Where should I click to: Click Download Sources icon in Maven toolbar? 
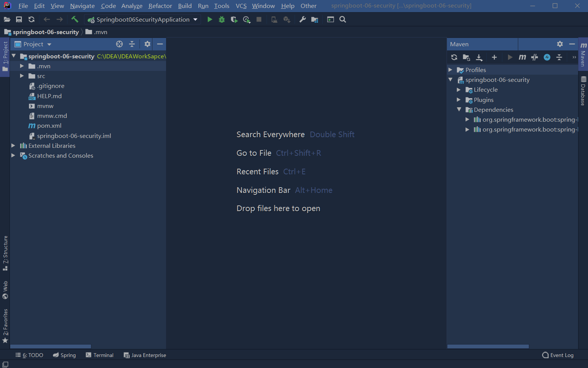pos(479,57)
